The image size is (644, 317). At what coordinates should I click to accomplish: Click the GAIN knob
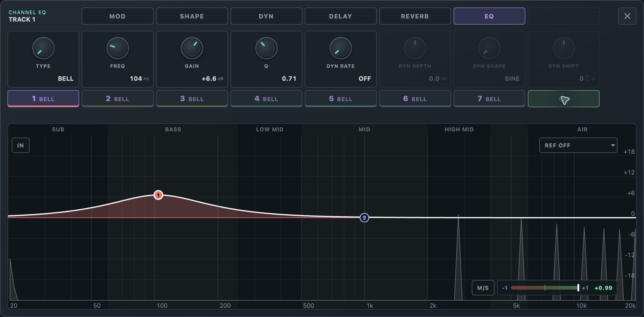pyautogui.click(x=192, y=48)
